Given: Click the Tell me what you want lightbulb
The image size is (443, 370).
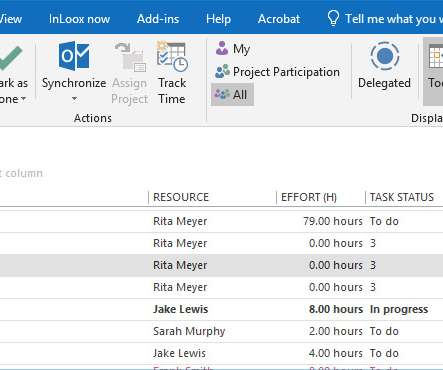Looking at the screenshot, I should click(x=333, y=18).
